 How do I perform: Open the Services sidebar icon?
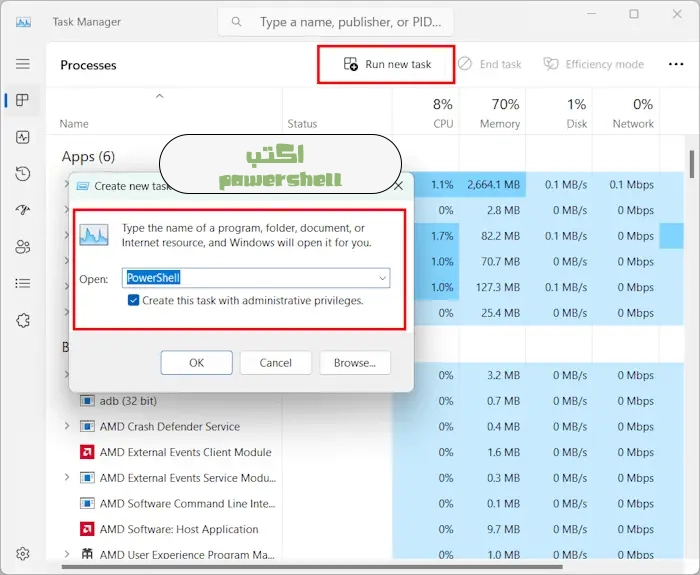click(x=22, y=320)
